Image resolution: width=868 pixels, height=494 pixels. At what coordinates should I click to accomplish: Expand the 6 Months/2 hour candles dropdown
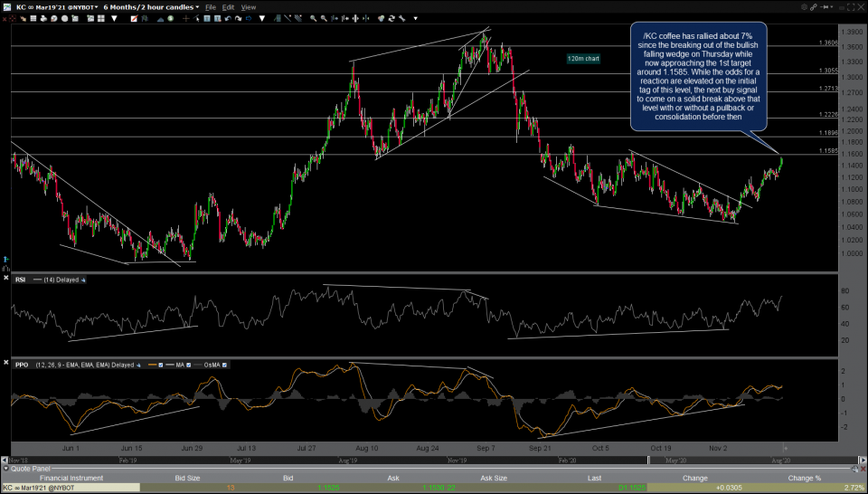197,7
